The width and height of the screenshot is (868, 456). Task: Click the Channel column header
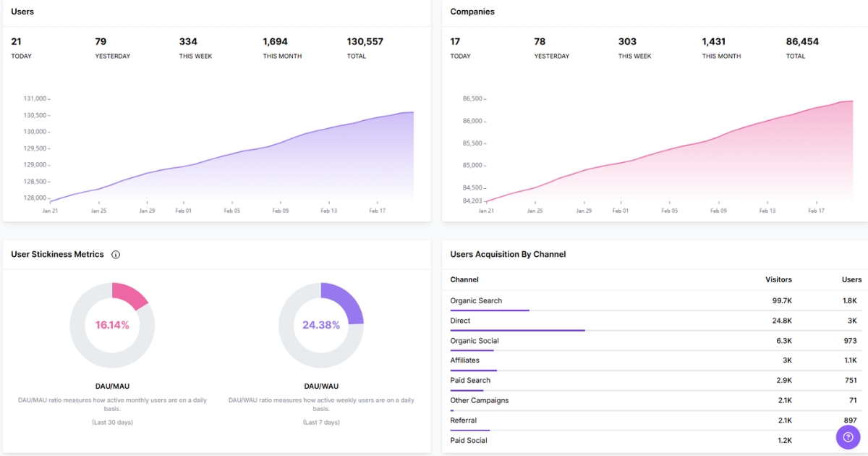click(464, 279)
